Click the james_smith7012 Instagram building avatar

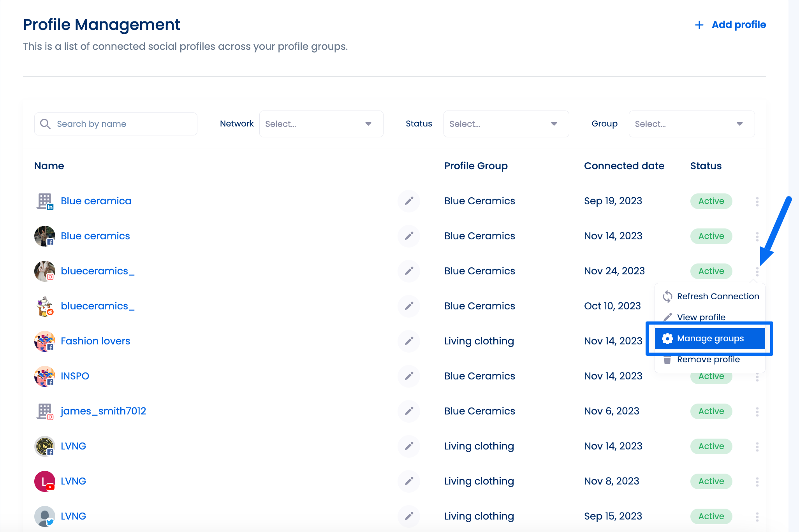45,411
